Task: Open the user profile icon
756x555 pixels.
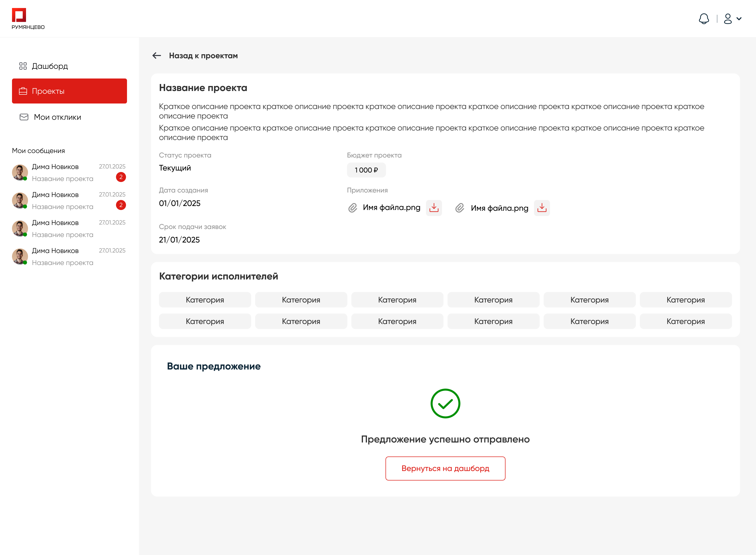Action: tap(727, 19)
